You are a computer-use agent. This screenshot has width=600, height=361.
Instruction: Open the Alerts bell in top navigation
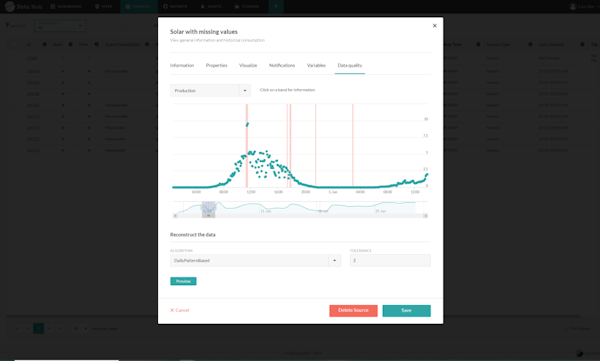(x=211, y=7)
